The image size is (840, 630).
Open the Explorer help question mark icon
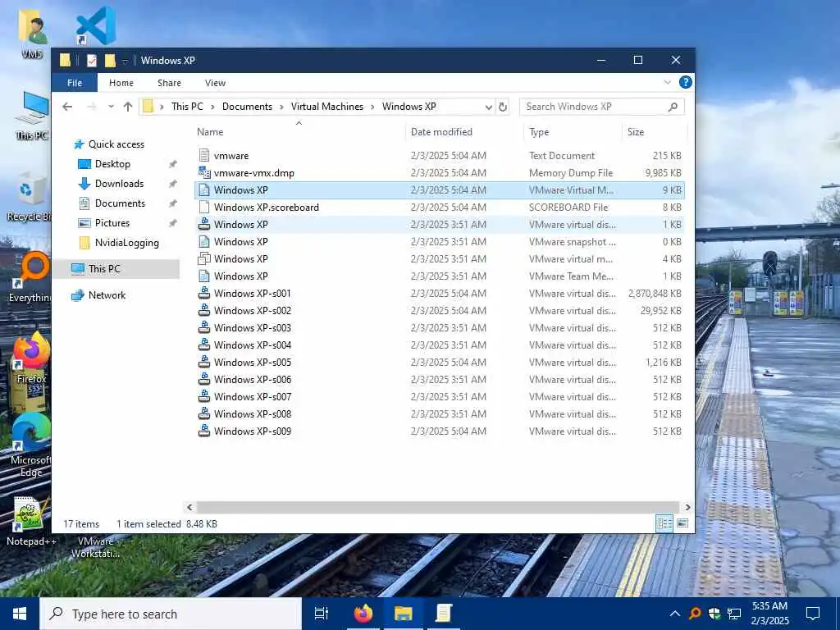[x=685, y=83]
